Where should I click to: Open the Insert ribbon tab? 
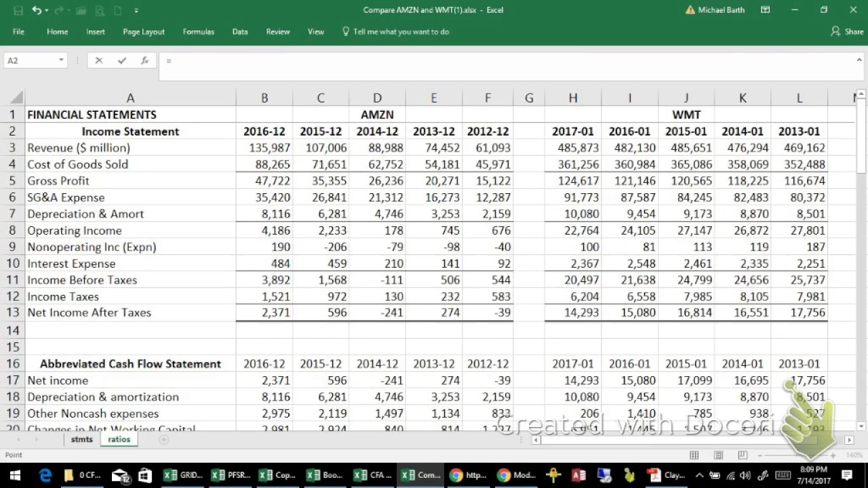96,32
